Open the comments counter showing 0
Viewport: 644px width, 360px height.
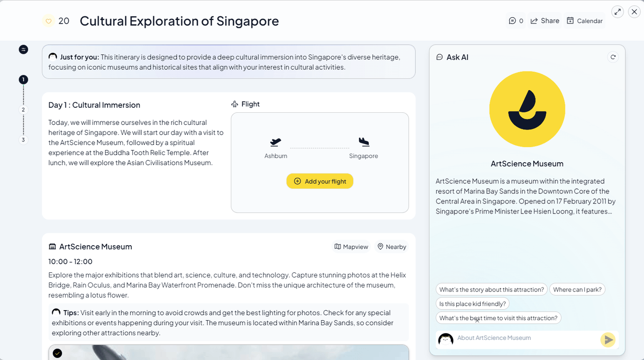coord(516,21)
